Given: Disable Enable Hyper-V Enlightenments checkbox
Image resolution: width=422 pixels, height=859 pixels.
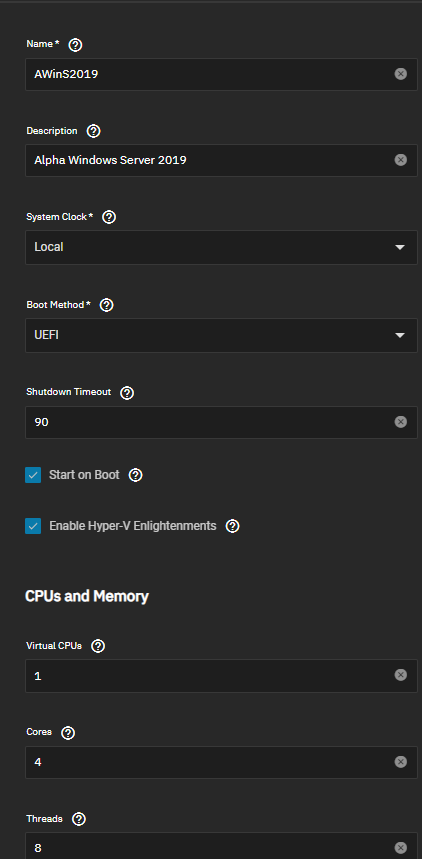Looking at the screenshot, I should click(33, 526).
